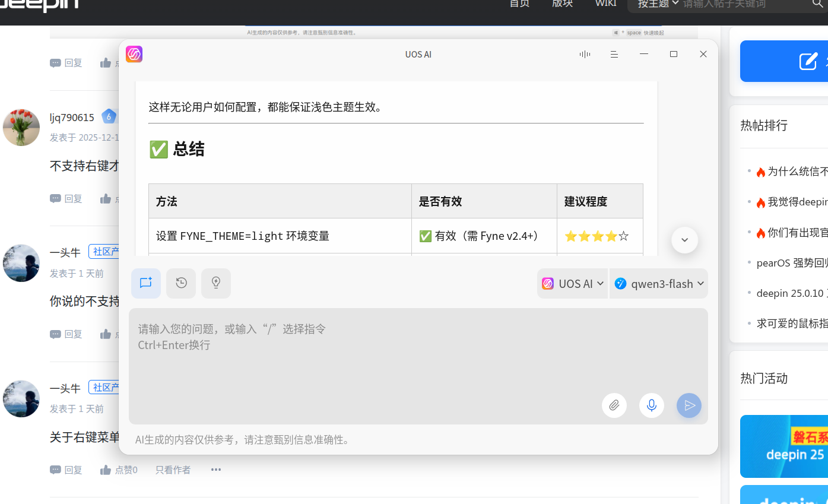The height and width of the screenshot is (504, 828).
Task: Click the send message arrow button
Action: pyautogui.click(x=689, y=405)
